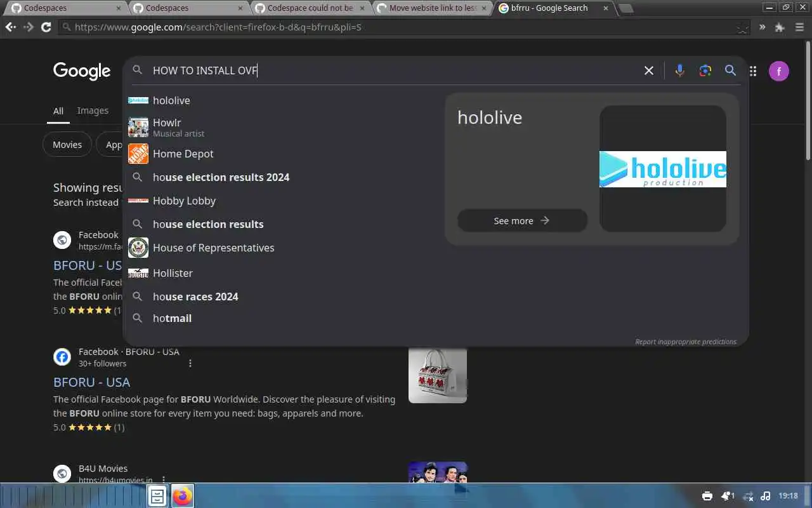
Task: Switch to second Codespaces tab
Action: coord(187,8)
